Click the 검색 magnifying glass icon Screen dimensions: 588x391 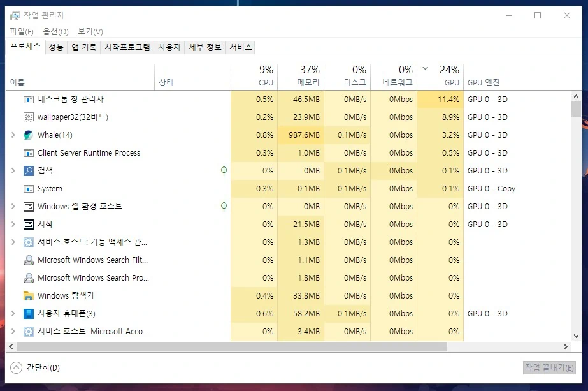click(x=27, y=170)
